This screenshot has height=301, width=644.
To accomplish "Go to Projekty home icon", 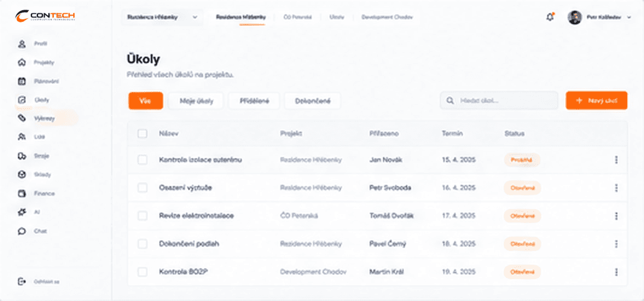I will (22, 62).
